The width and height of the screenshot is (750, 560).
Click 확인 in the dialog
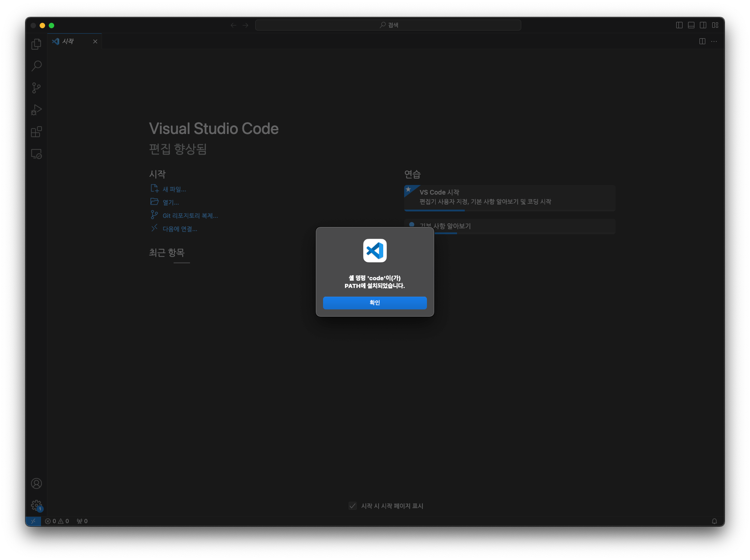coord(375,303)
